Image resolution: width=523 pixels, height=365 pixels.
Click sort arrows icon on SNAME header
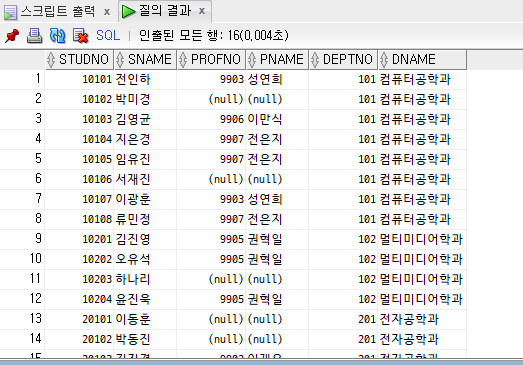tap(120, 60)
